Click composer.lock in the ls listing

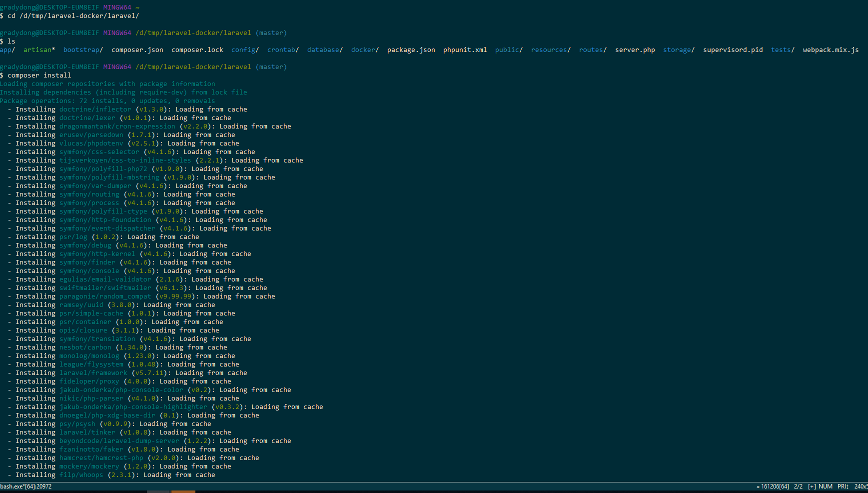click(197, 50)
